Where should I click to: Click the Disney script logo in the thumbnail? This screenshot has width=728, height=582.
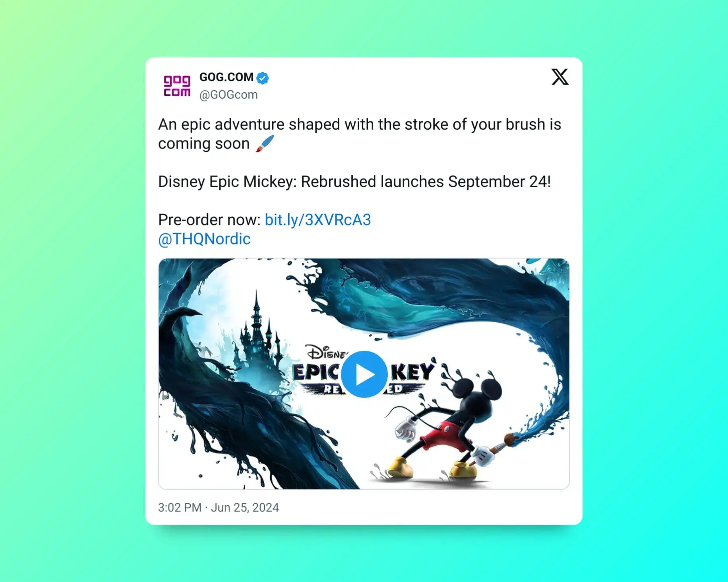click(327, 352)
